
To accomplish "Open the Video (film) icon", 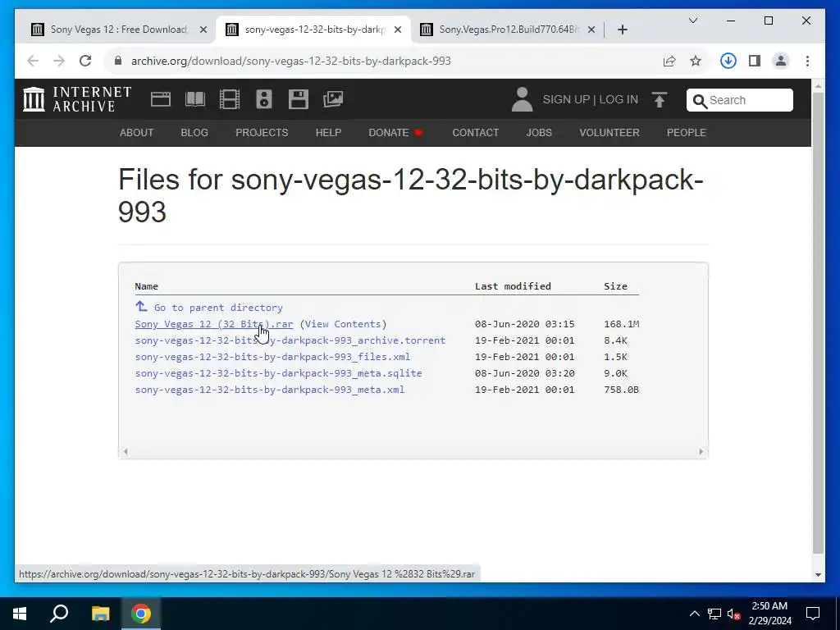I will coord(230,99).
